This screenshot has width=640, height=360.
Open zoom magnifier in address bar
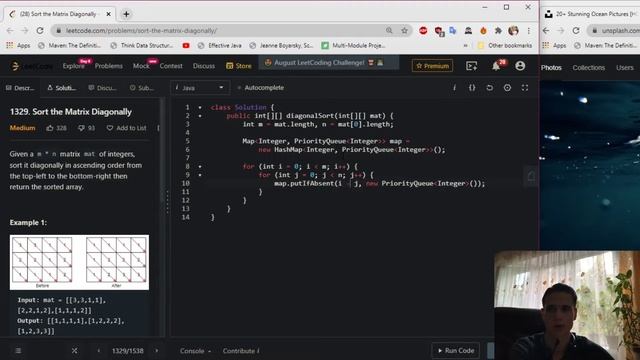(389, 31)
